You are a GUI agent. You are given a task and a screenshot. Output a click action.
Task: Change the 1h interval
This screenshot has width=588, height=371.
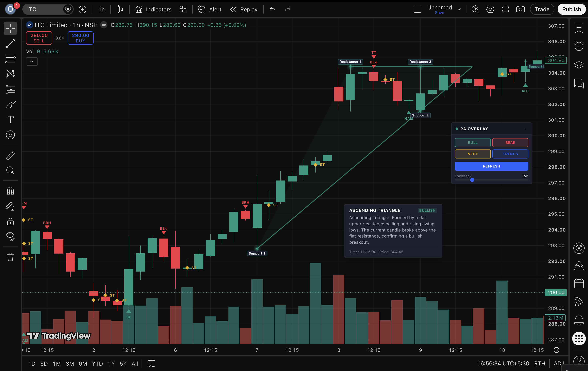click(x=101, y=9)
